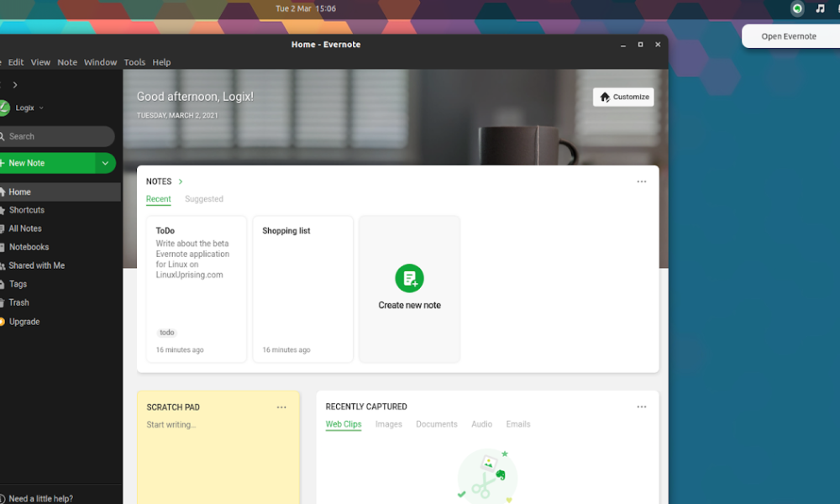Open the Tools menu
840x504 pixels.
click(134, 62)
